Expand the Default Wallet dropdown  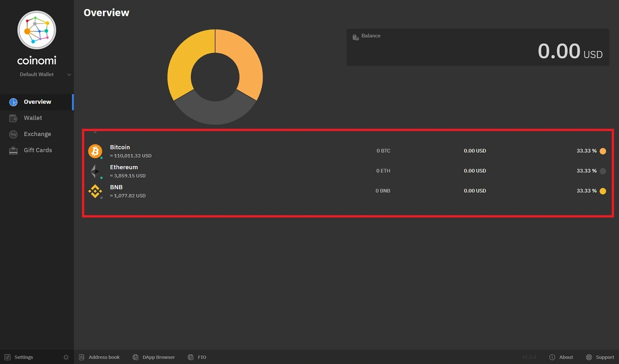tap(69, 75)
